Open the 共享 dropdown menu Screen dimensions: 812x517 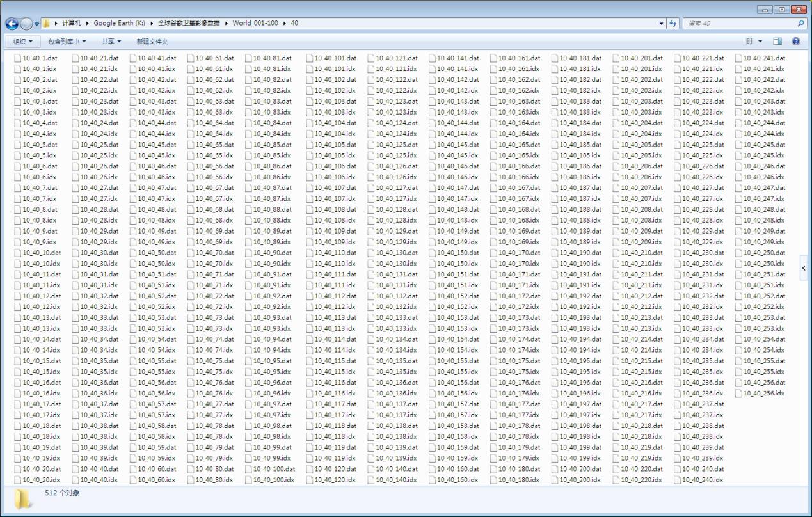point(111,42)
